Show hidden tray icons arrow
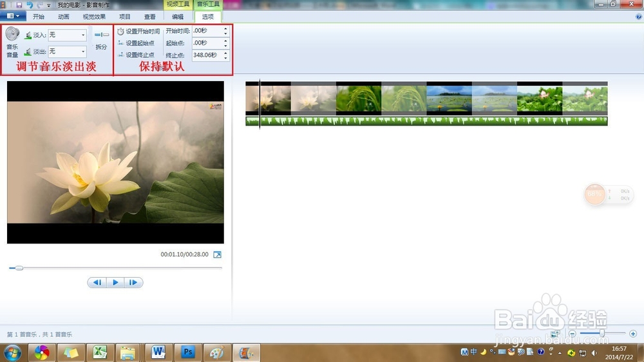Screen dimensions: 644x362 coord(560,352)
